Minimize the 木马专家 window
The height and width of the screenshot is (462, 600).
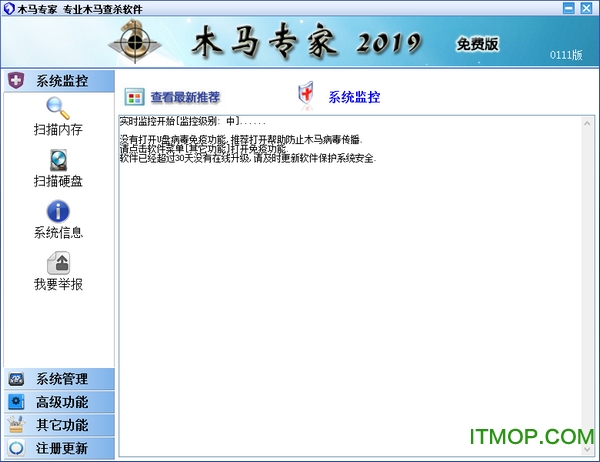(569, 8)
